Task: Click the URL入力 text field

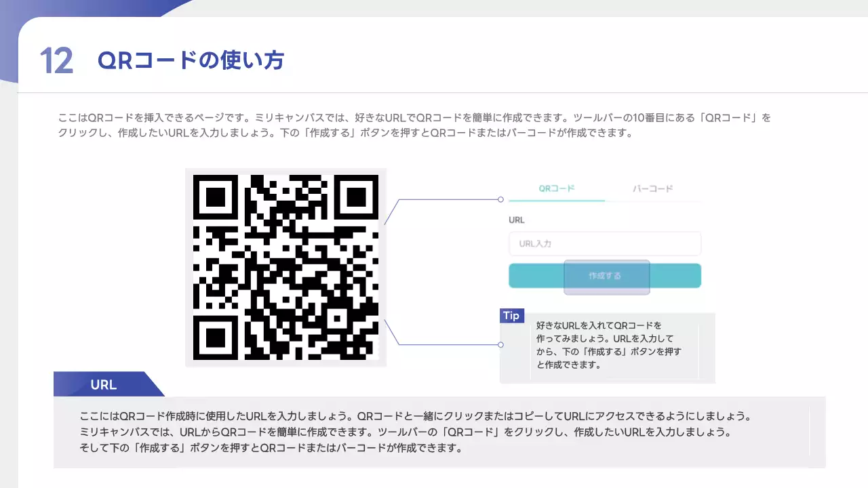Action: (604, 243)
